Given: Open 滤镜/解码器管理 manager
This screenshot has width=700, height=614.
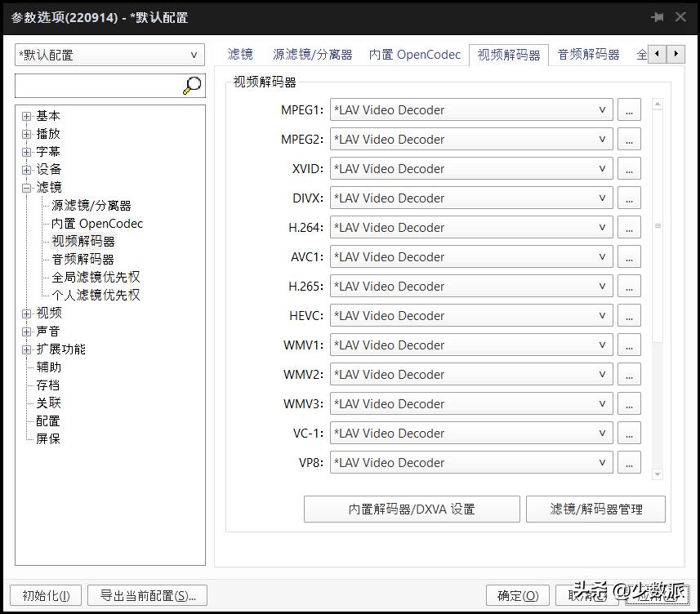Looking at the screenshot, I should click(x=595, y=509).
